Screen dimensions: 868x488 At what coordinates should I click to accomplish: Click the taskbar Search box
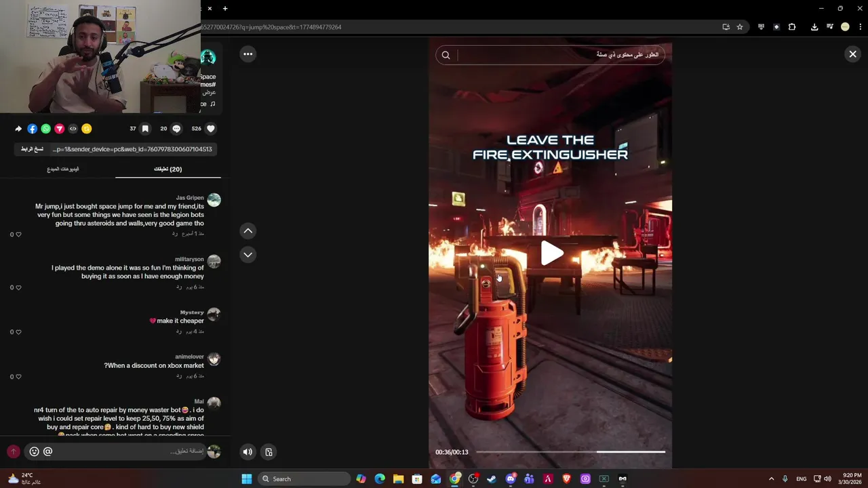[303, 479]
